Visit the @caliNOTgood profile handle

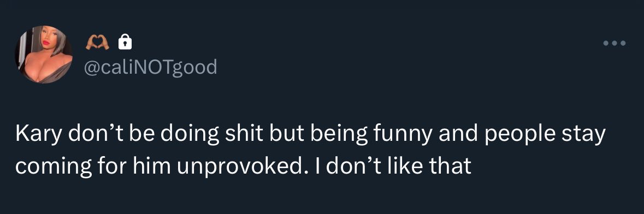tap(150, 67)
